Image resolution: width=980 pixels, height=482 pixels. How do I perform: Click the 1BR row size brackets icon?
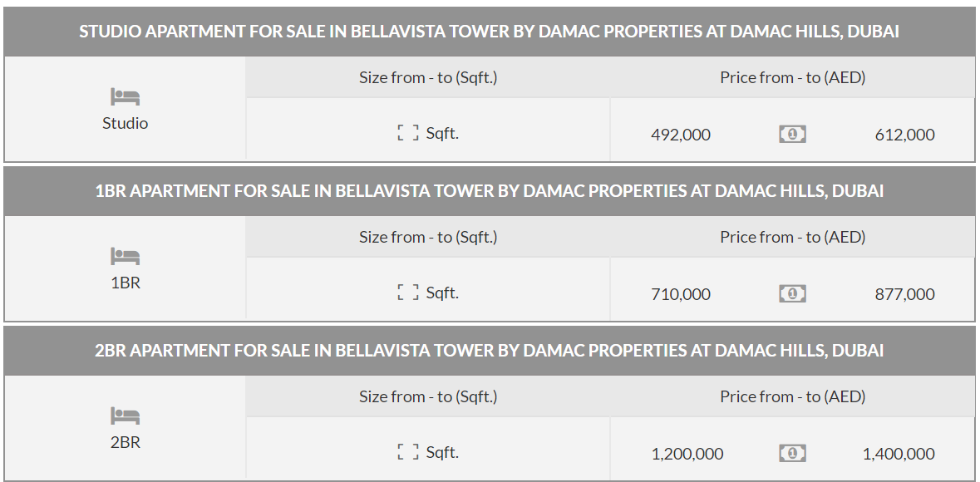click(408, 293)
